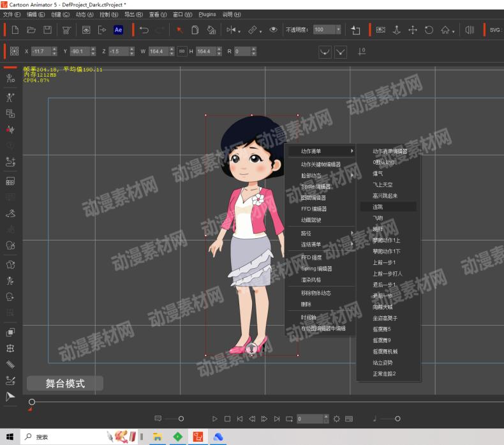Image resolution: width=504 pixels, height=445 pixels.
Task: Click the W width input field
Action: click(x=159, y=51)
